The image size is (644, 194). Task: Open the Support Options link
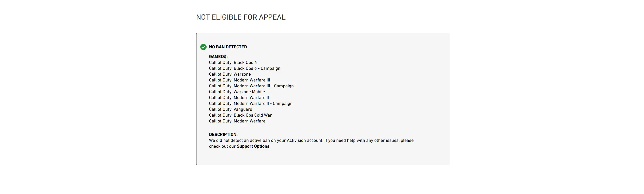tap(253, 146)
